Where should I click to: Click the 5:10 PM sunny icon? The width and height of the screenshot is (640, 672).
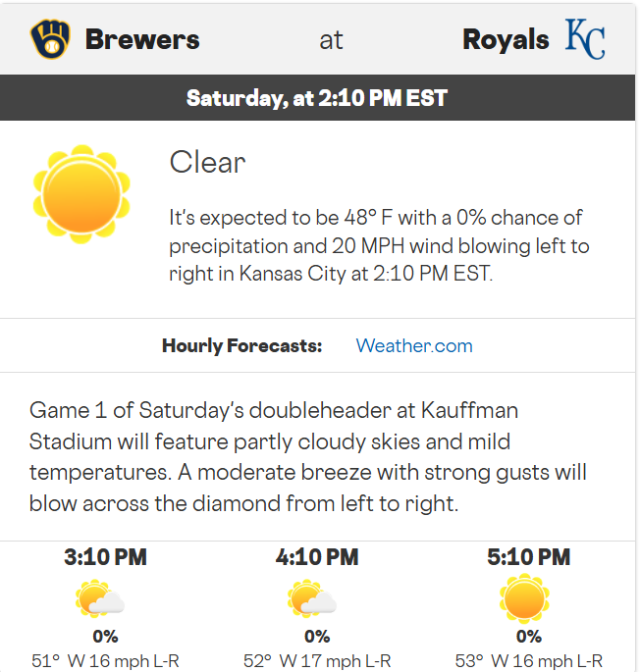(524, 598)
